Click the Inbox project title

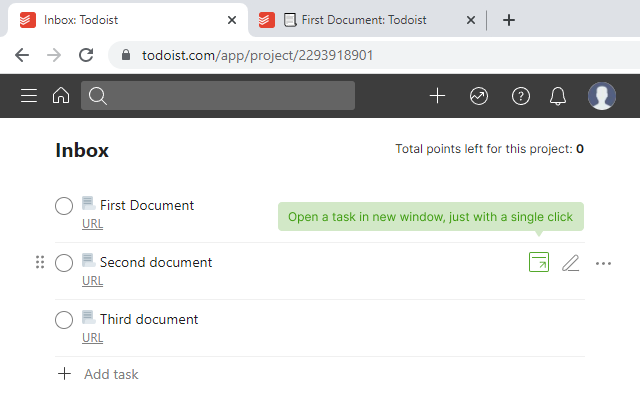[82, 150]
